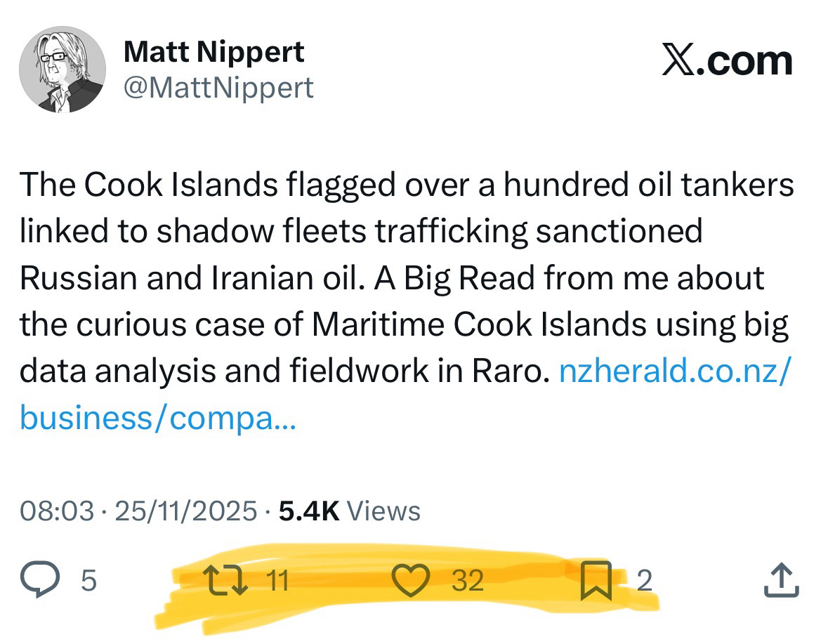828x644 pixels.
Task: Click the truncated business/compa... link text
Action: [158, 418]
